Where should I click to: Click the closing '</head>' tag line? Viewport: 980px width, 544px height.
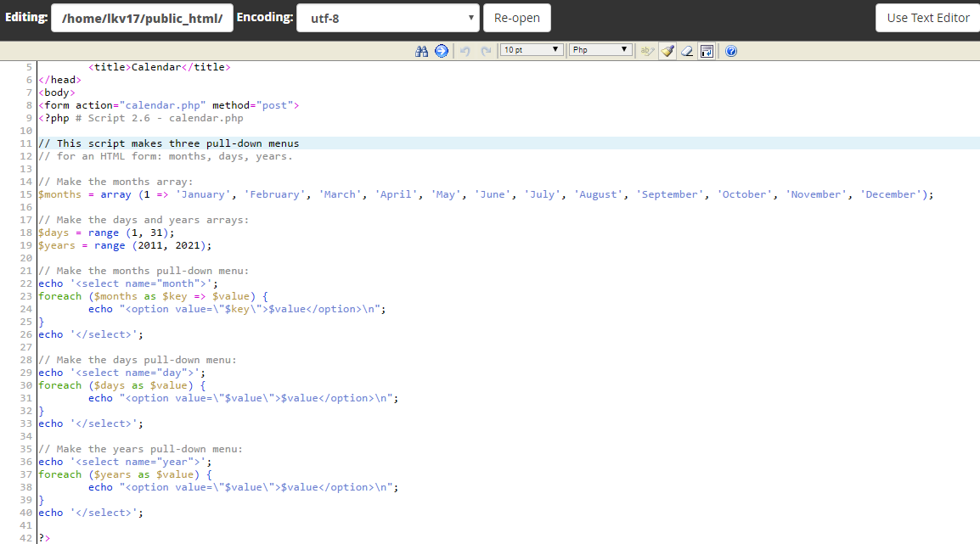[60, 80]
